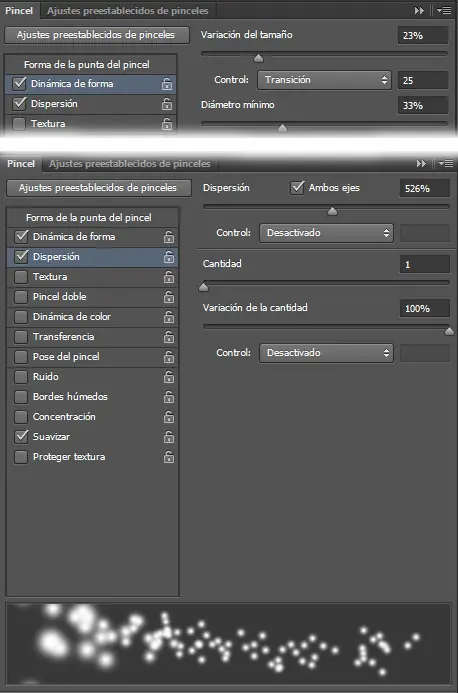Toggle lock for Textura in upper panel

click(167, 124)
